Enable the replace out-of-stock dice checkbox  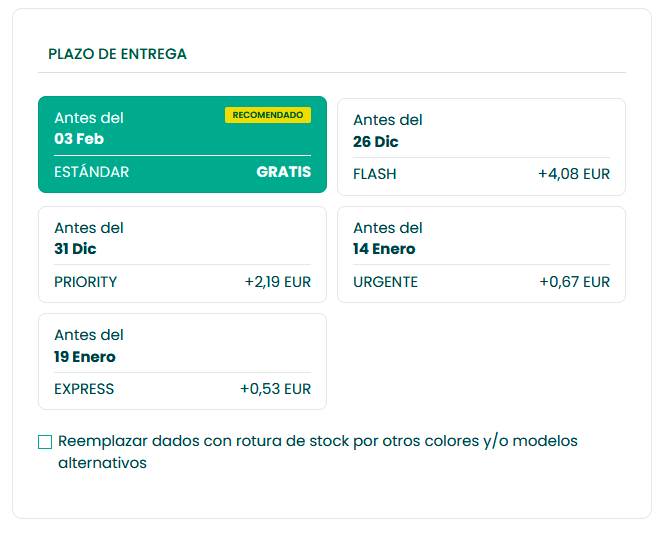pos(45,442)
